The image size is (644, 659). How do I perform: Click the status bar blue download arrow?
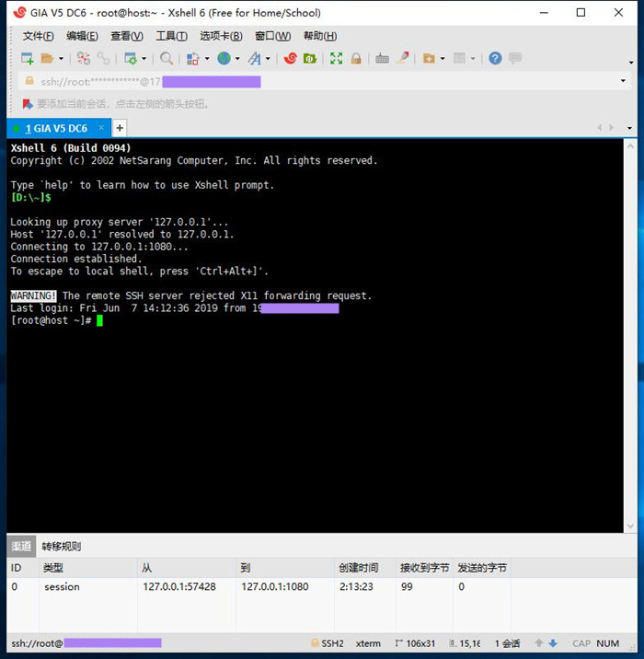tap(553, 643)
